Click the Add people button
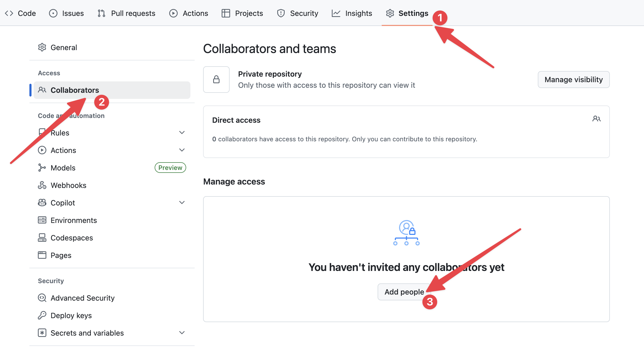This screenshot has height=351, width=644. click(x=404, y=292)
